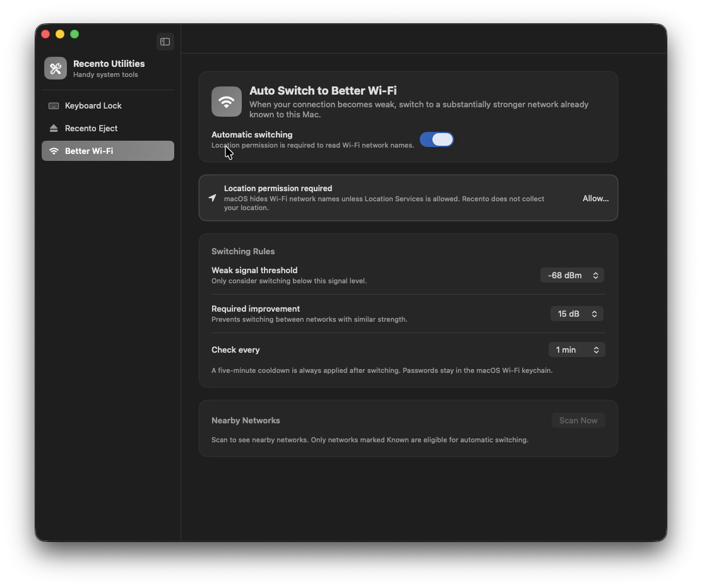Click the location arrow icon in permission card
Screen dimensions: 702x588
[x=213, y=198]
